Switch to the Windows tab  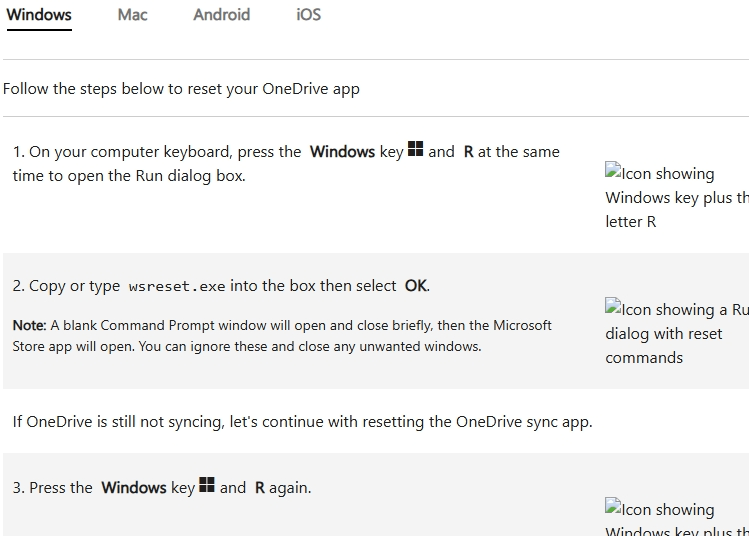(39, 15)
